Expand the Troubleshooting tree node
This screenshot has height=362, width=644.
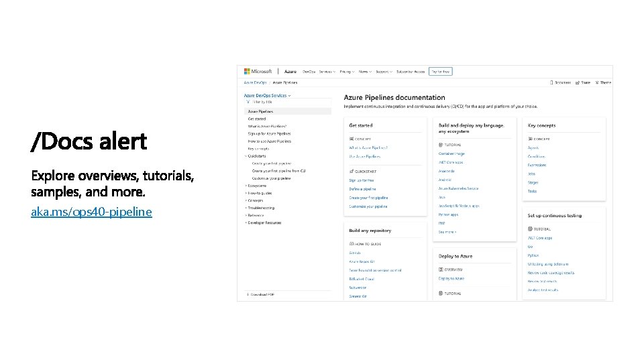246,208
